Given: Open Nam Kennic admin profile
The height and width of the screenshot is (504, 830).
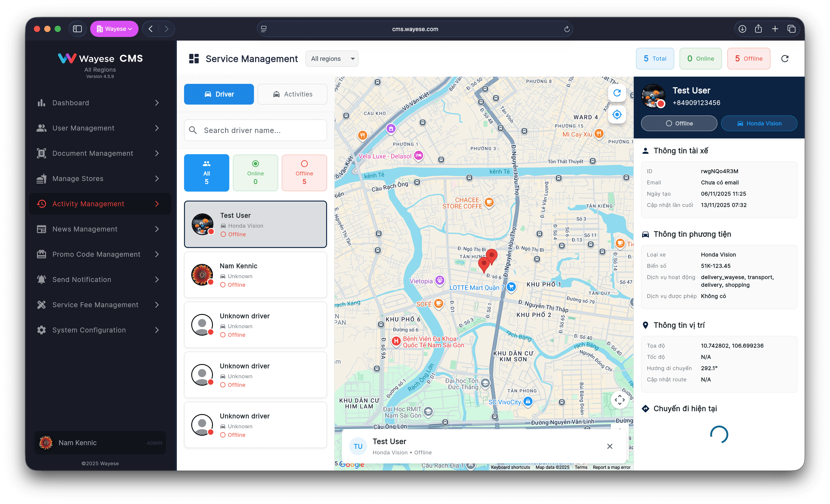Looking at the screenshot, I should point(100,443).
